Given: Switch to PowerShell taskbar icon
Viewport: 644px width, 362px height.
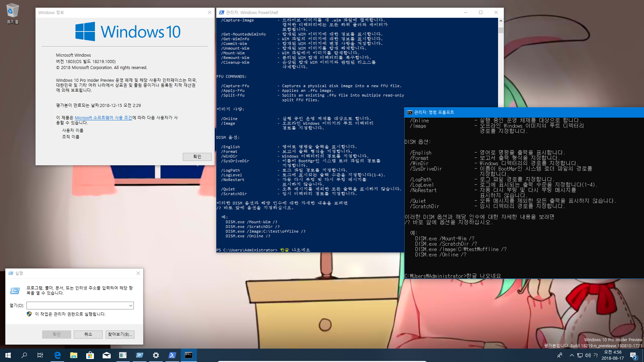Looking at the screenshot, I should (x=172, y=355).
